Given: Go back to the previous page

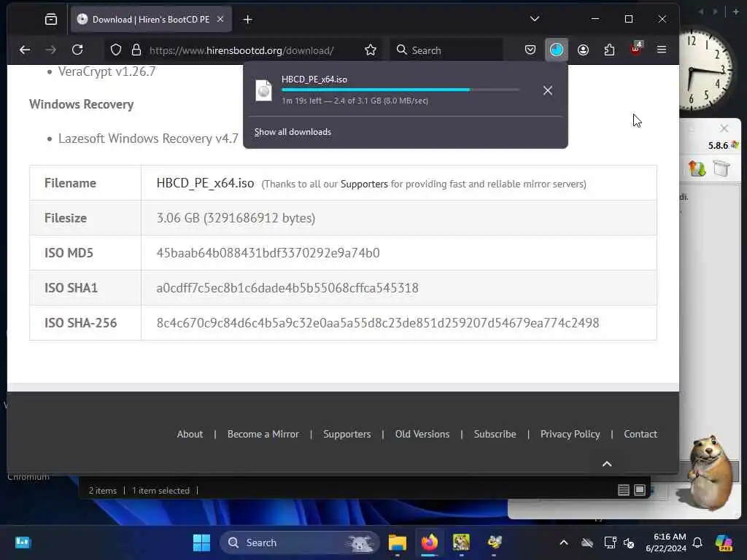Looking at the screenshot, I should coord(25,50).
